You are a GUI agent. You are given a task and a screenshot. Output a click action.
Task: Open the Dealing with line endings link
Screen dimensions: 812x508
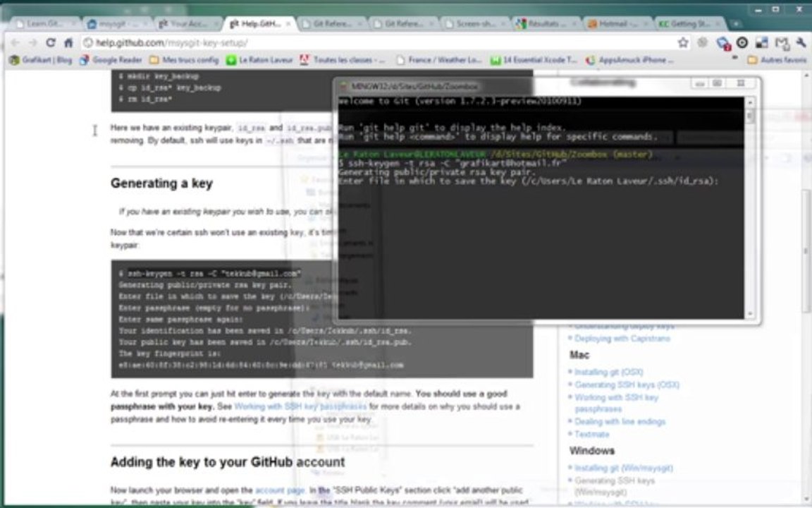click(x=620, y=421)
